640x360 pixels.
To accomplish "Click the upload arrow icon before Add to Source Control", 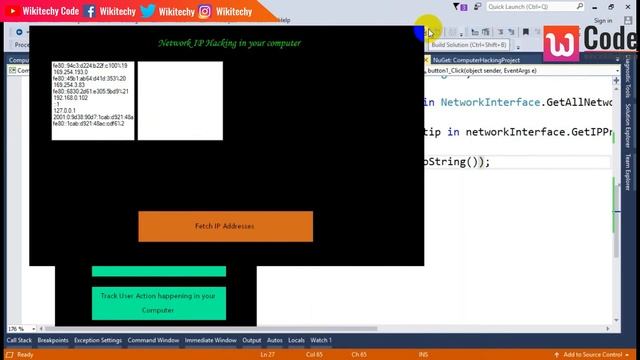I will pos(556,355).
